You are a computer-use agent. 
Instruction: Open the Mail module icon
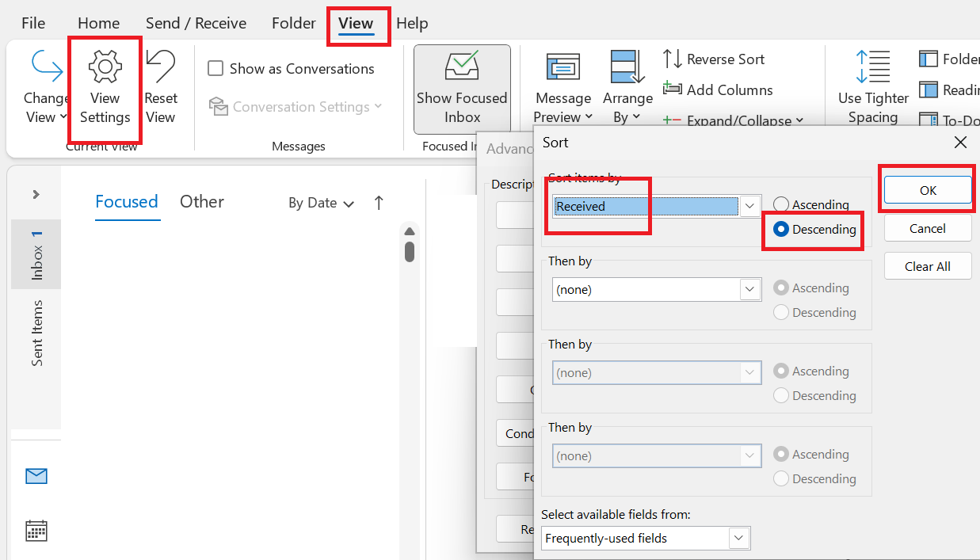(36, 476)
